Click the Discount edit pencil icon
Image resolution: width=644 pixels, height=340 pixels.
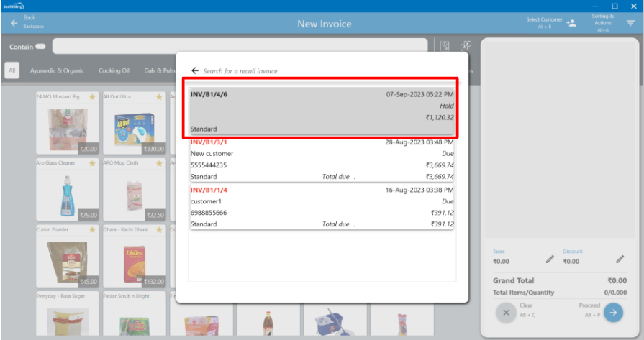tap(620, 259)
